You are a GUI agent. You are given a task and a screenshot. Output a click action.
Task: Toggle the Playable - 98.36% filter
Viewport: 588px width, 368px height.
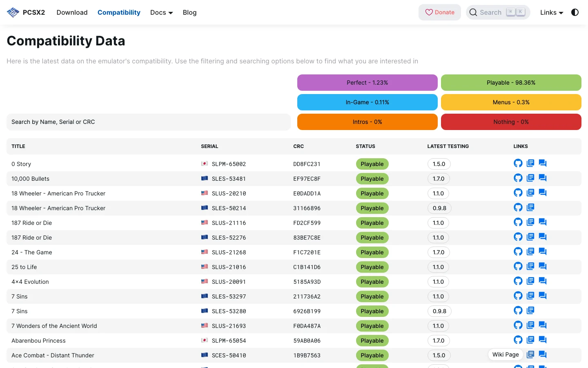511,83
